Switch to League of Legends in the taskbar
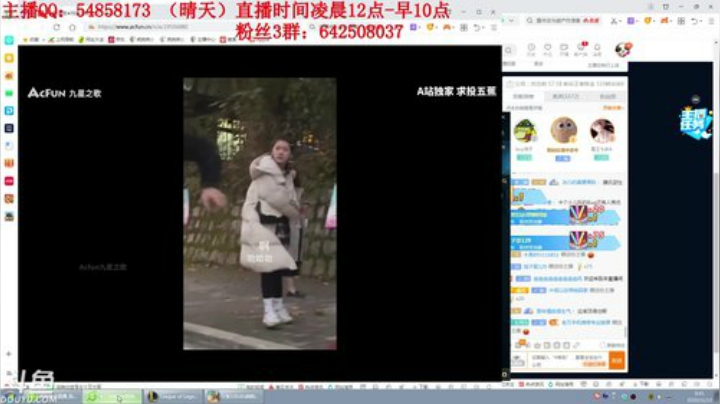This screenshot has width=720, height=404. point(174,396)
